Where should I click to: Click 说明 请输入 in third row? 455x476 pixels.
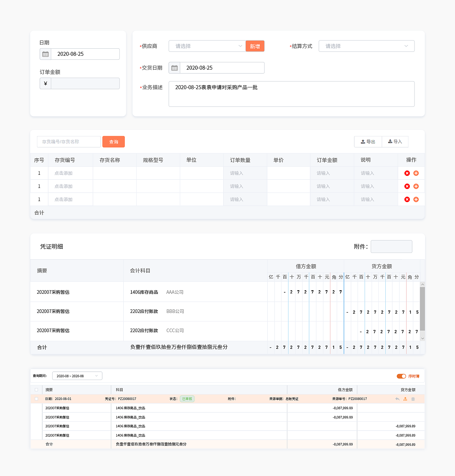point(368,200)
